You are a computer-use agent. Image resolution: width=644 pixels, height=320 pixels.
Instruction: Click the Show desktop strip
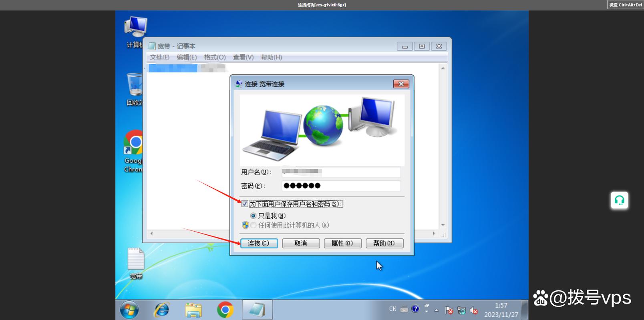(525, 310)
